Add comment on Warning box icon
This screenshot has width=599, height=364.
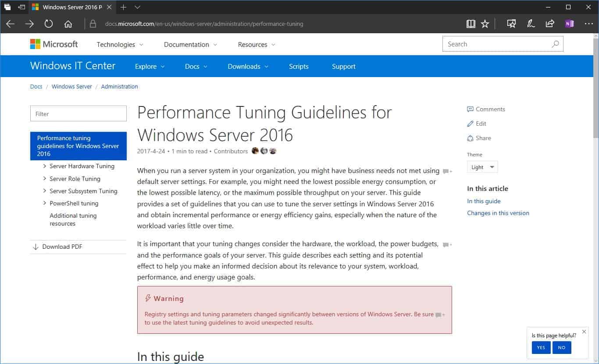(x=440, y=315)
